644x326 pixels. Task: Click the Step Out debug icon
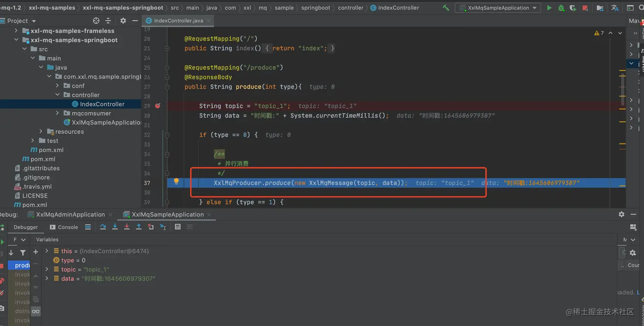(x=138, y=227)
